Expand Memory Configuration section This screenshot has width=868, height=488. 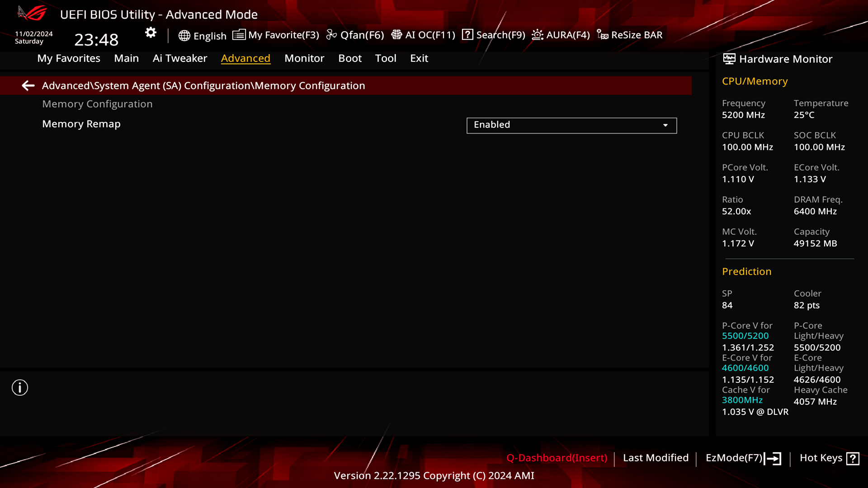pyautogui.click(x=97, y=103)
